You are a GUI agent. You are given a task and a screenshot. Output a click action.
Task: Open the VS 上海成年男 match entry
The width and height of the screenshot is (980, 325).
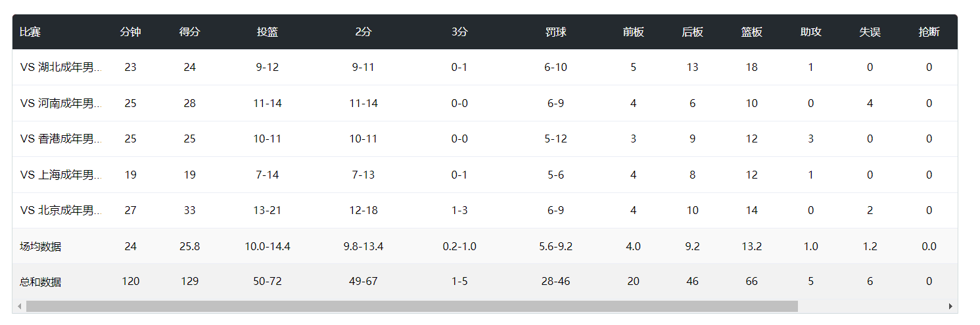[60, 175]
